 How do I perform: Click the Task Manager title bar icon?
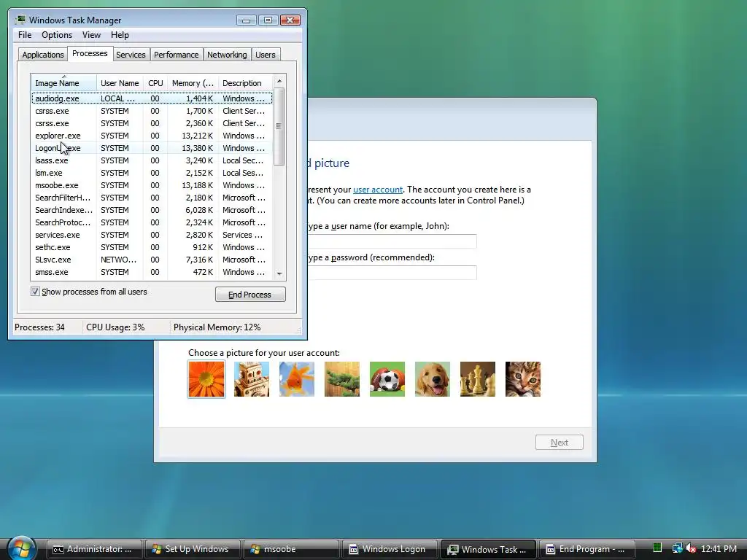(x=20, y=20)
